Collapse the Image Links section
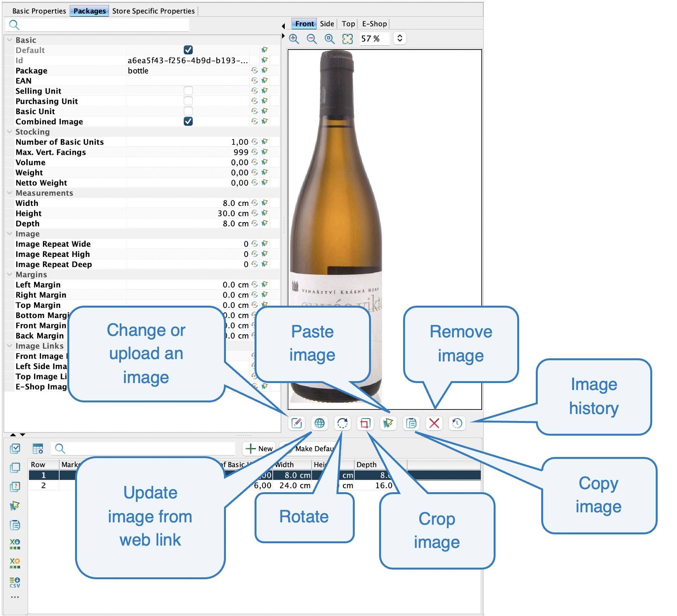This screenshot has width=677, height=616. tap(10, 346)
